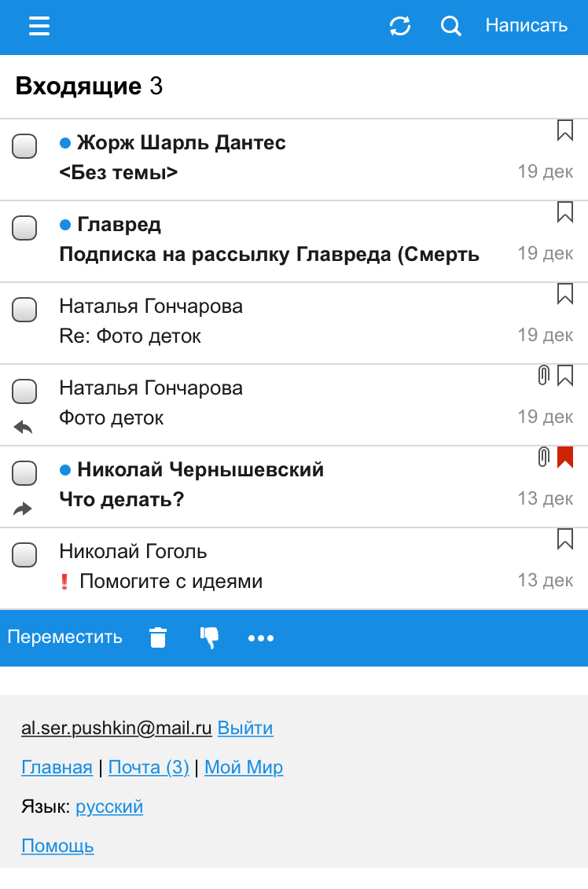Unflag the red bookmark on Чернышевский email
The height and width of the screenshot is (889, 588).
point(564,457)
